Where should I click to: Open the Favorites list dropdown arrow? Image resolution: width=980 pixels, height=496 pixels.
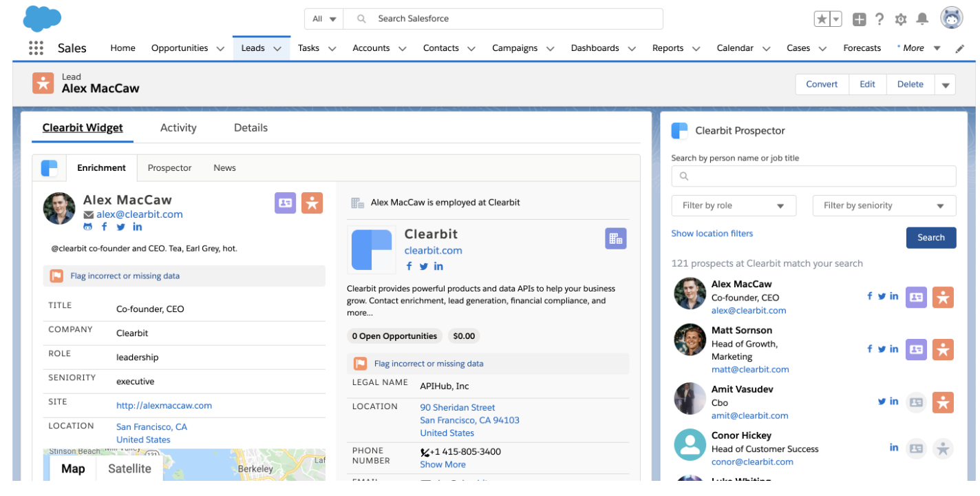pos(836,19)
